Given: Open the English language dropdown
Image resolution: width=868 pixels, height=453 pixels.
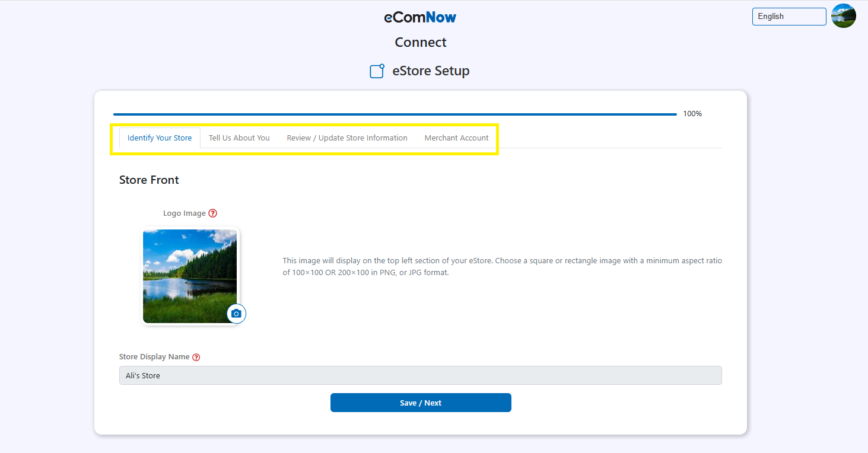Looking at the screenshot, I should [x=788, y=17].
